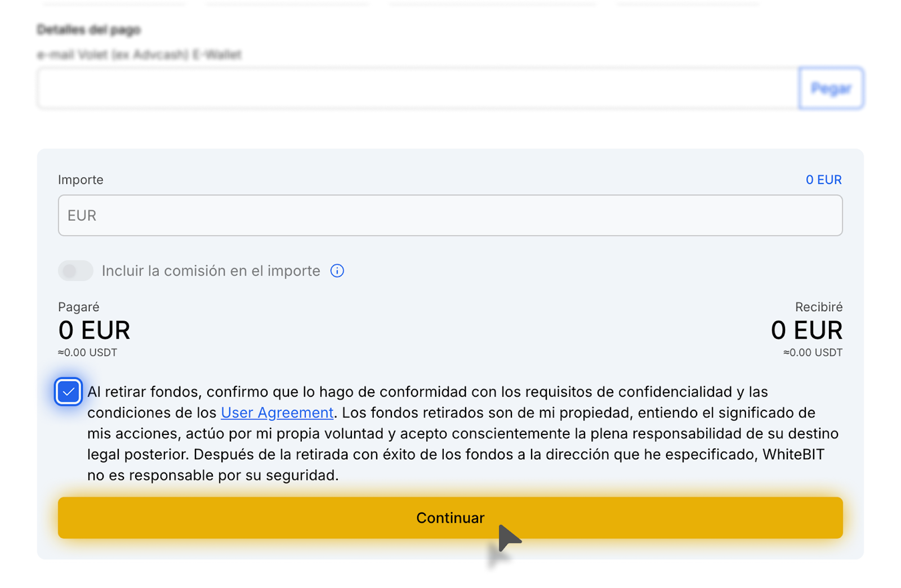
Task: Click the ≈0.00 USDT value under Recibiré
Action: pos(813,353)
